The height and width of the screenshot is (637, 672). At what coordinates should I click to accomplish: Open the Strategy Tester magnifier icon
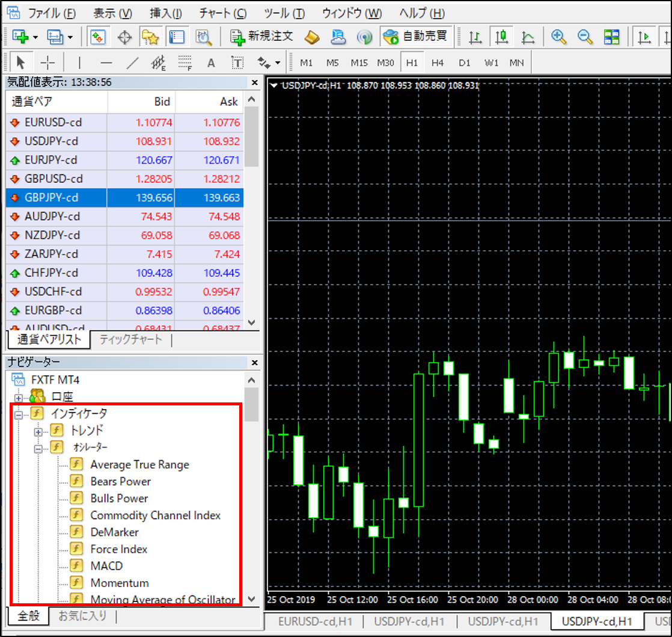pos(203,37)
